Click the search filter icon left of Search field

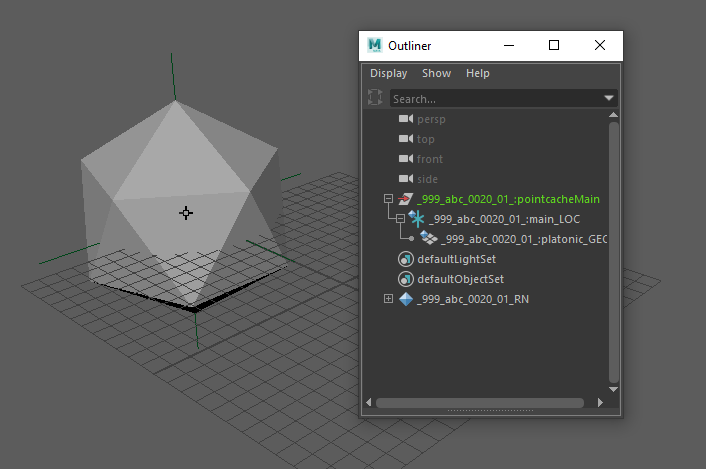pos(375,97)
